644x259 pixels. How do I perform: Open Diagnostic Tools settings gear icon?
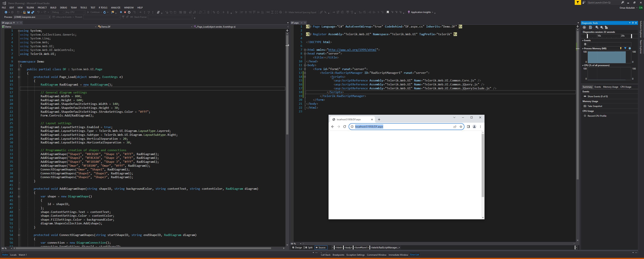[584, 28]
